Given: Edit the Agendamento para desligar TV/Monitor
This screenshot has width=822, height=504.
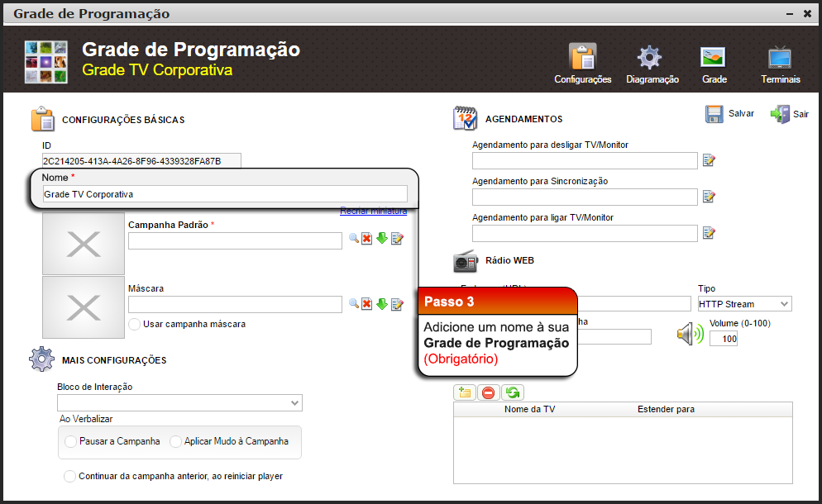Looking at the screenshot, I should (709, 160).
